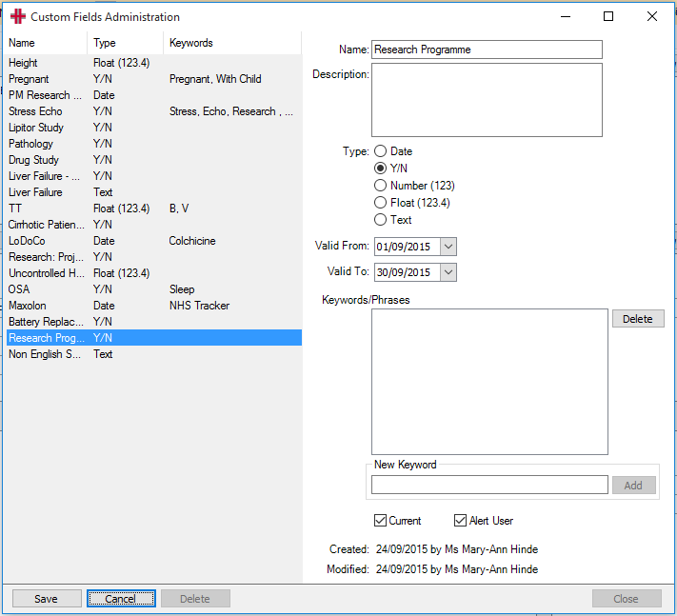This screenshot has height=616, width=677.
Task: Select the TT float field row
Action: tap(153, 209)
